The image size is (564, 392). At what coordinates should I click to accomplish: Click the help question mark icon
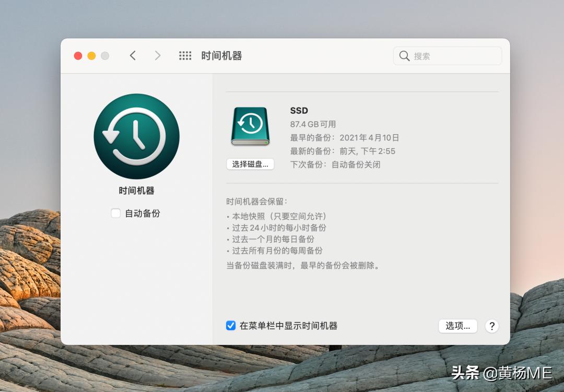[x=491, y=326]
